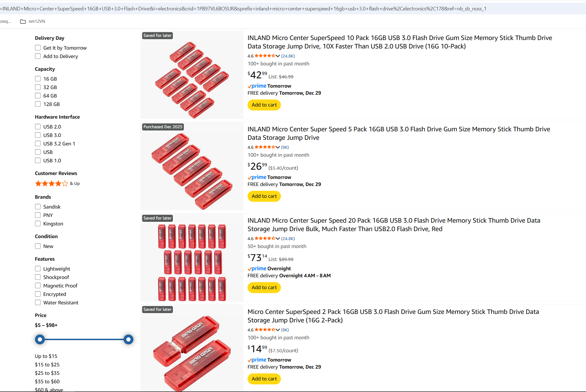Click the 'Purchased Dec 2025' badge
This screenshot has height=392, width=586.
[163, 127]
